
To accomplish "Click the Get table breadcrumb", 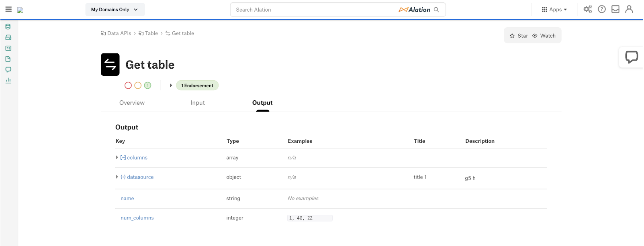I will pyautogui.click(x=180, y=33).
